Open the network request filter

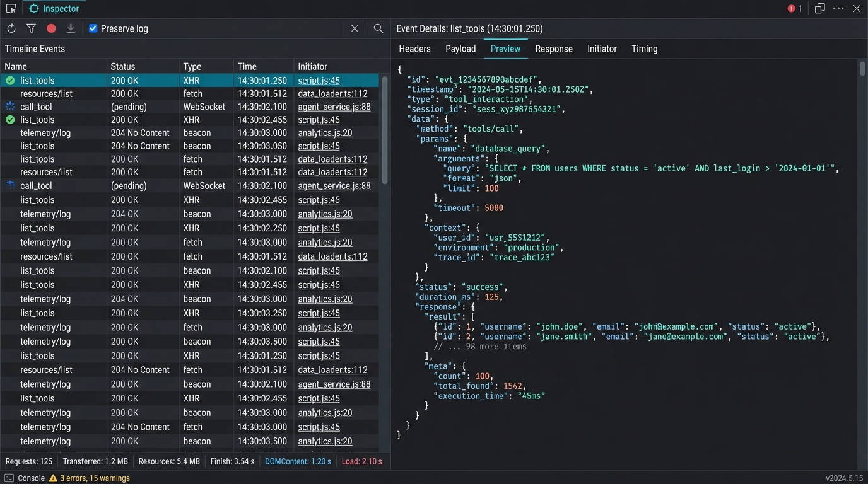(31, 28)
